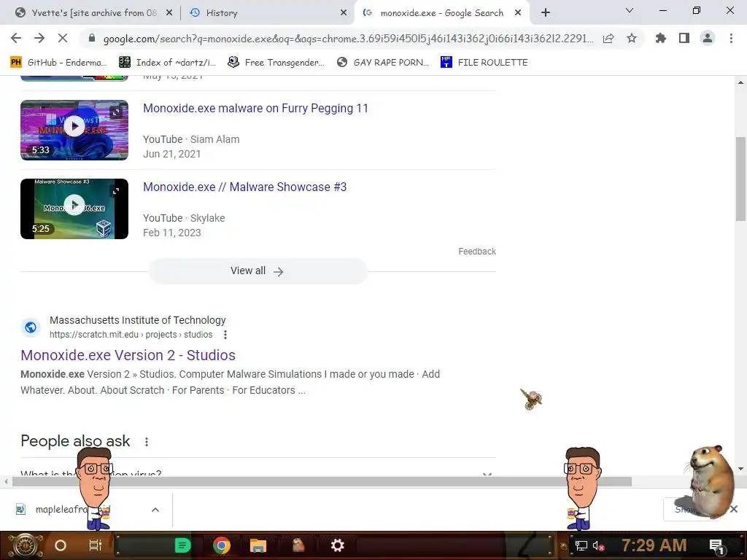Open File Explorer from the taskbar
Viewport: 747px width, 560px height.
(x=258, y=545)
